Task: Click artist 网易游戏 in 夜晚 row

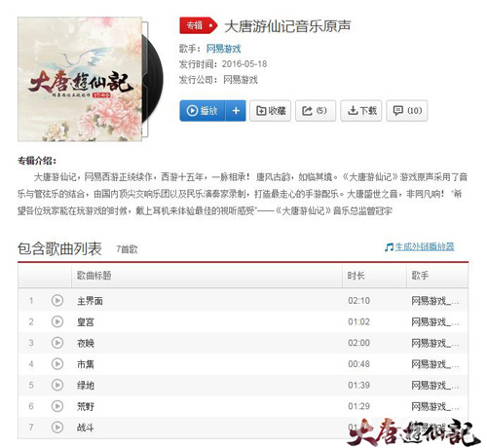Action: tap(435, 343)
